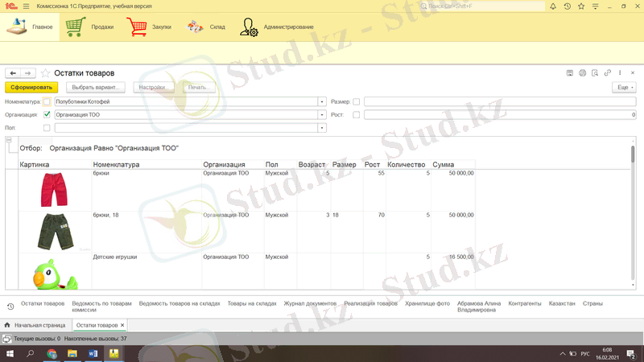Open Реализация товаров link
644x362 pixels.
370,303
